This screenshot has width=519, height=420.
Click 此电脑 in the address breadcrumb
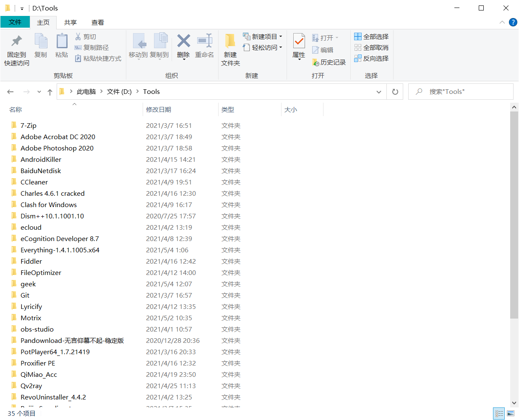86,92
